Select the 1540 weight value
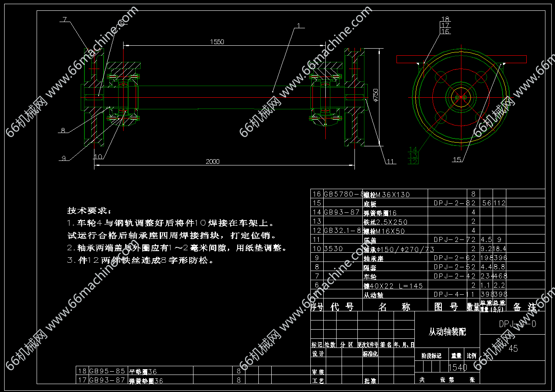555x392 pixels. click(x=457, y=367)
